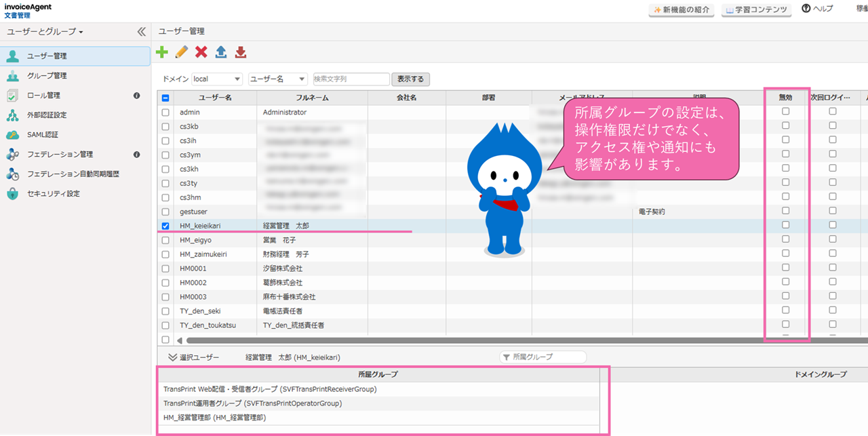Image resolution: width=868 pixels, height=436 pixels.
Task: Click the ヘルプ help icon
Action: tap(806, 9)
